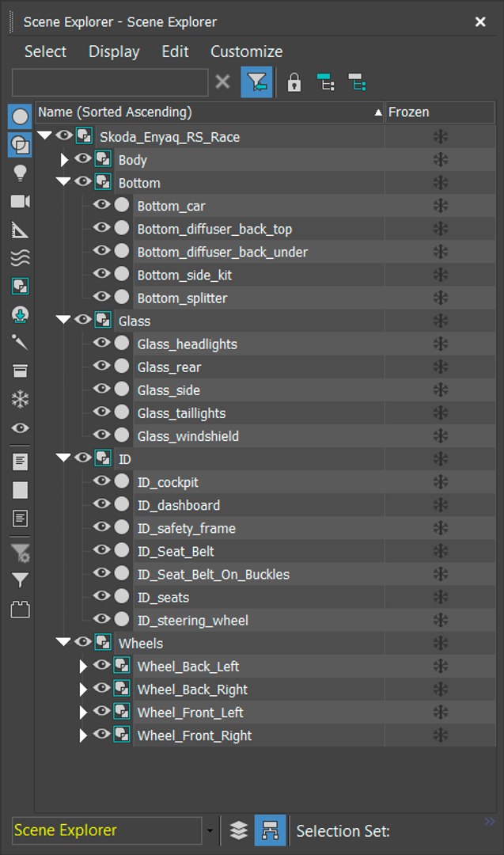
Task: Toggle visibility eye of Bottom_car
Action: point(101,204)
